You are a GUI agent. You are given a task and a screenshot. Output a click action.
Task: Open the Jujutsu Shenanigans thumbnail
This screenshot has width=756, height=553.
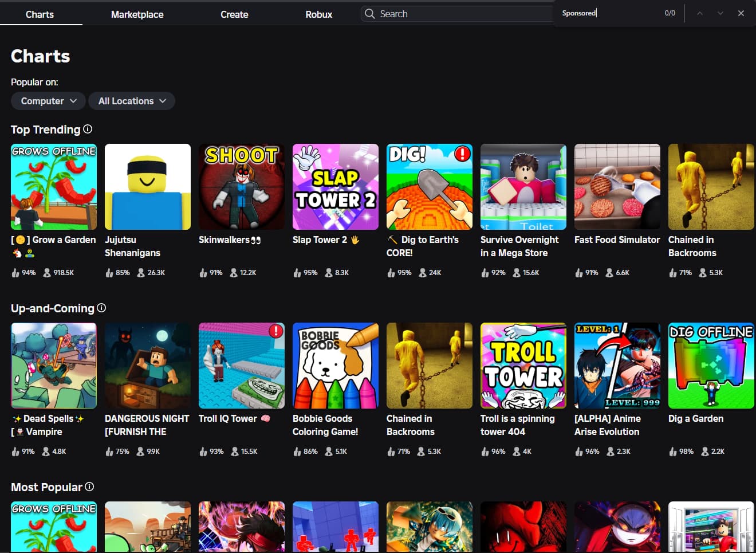pyautogui.click(x=148, y=187)
